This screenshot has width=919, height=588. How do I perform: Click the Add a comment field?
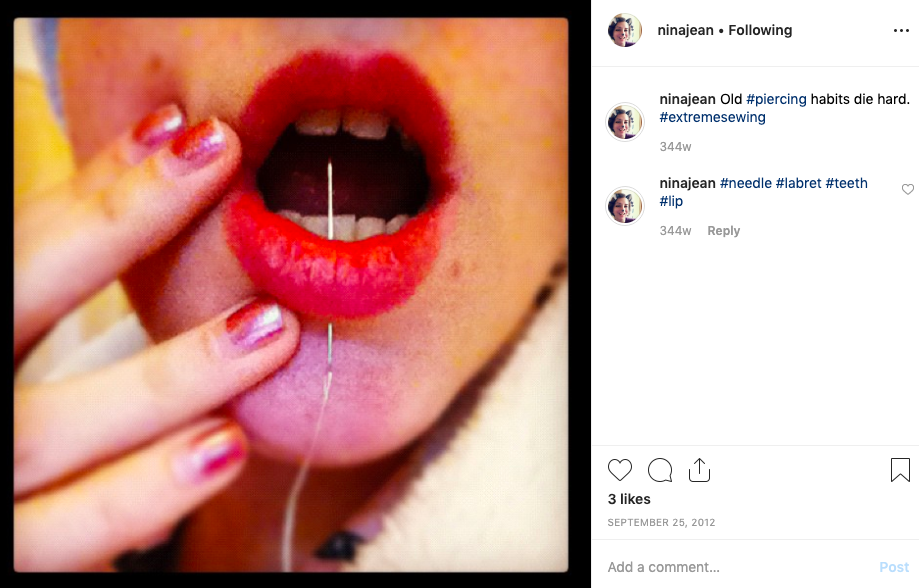coord(738,567)
